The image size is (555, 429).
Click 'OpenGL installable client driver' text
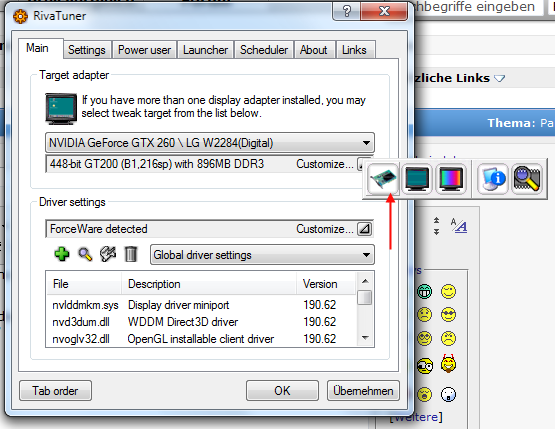point(201,339)
